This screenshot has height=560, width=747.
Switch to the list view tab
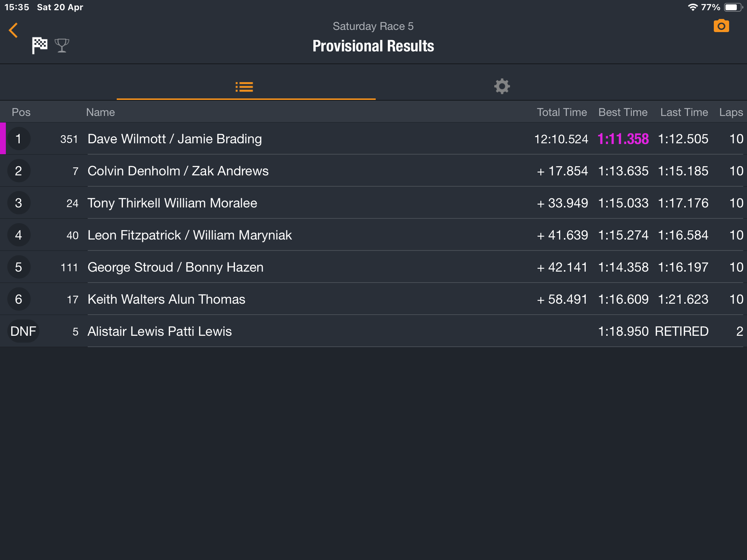244,87
